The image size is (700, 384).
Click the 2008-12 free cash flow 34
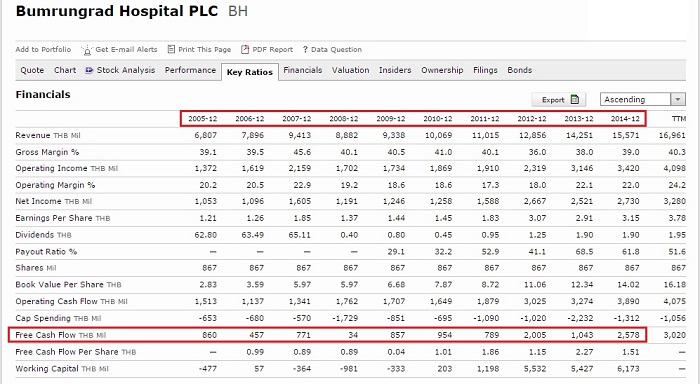point(353,335)
